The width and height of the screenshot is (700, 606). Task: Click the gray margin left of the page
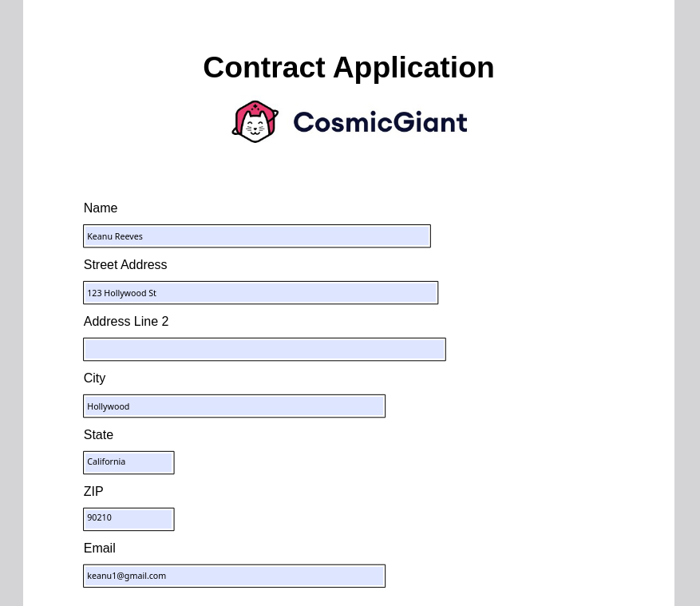[x=11, y=303]
